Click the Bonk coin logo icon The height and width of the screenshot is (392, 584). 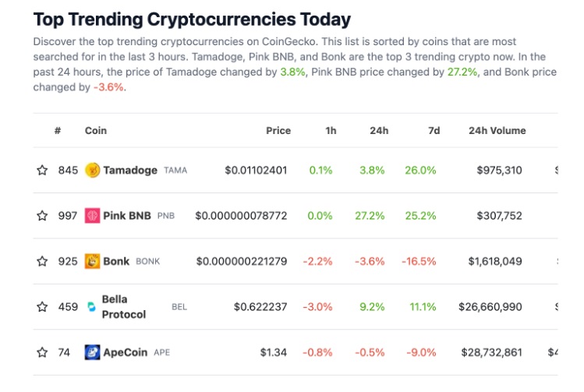click(93, 261)
